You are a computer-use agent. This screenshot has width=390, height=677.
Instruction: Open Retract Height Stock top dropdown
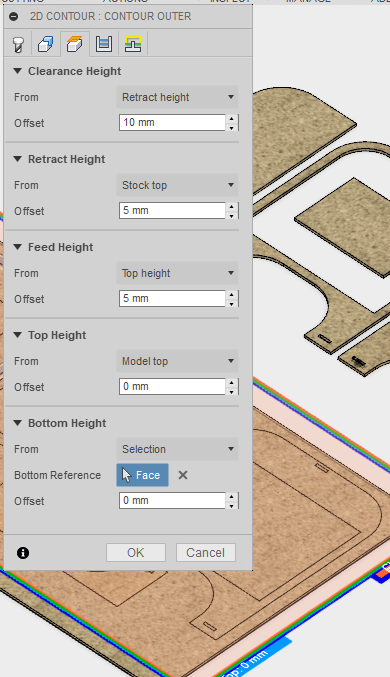tap(177, 185)
